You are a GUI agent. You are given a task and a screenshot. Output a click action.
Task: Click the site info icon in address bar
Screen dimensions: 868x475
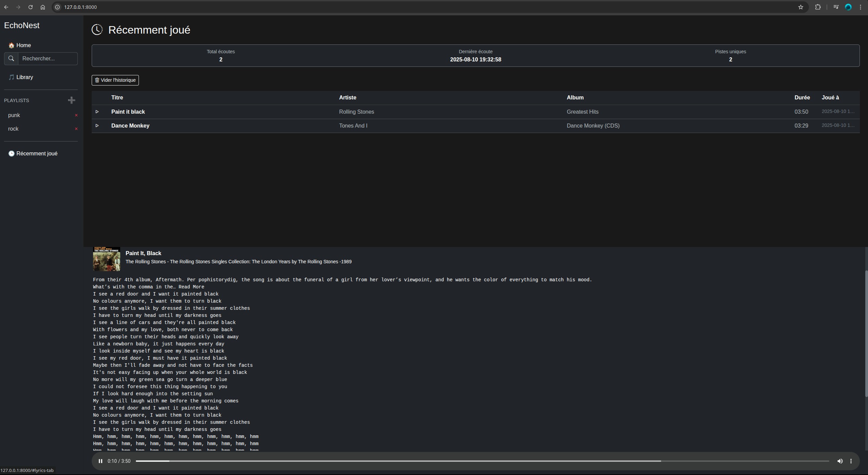[58, 7]
